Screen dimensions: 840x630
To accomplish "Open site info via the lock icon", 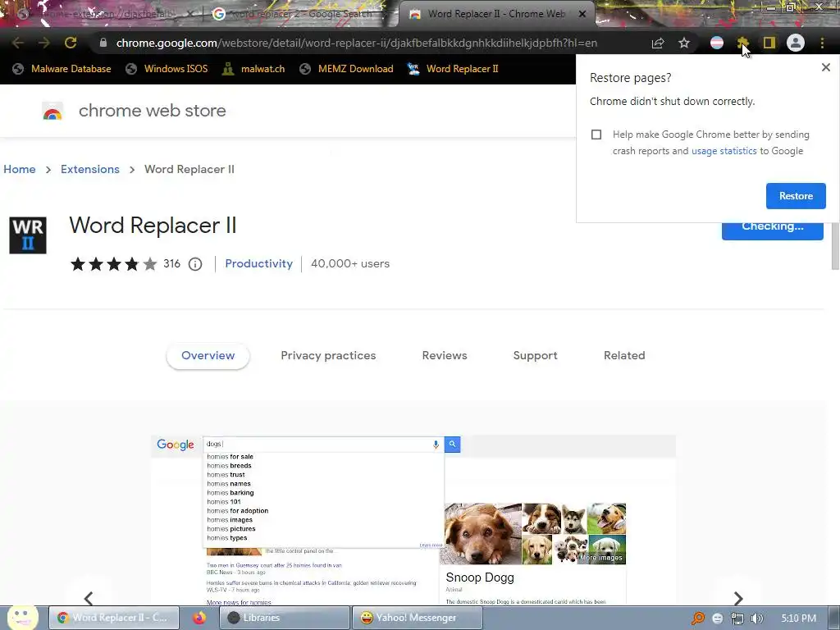I will [103, 43].
